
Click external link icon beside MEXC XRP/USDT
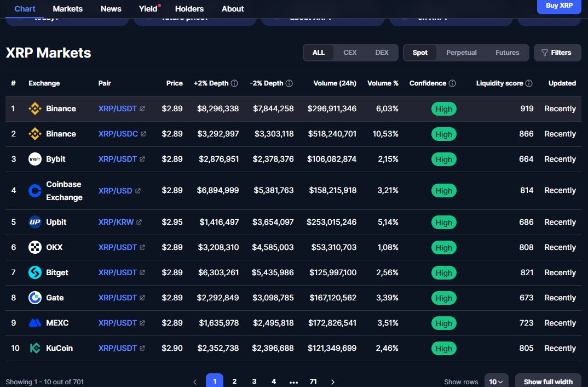click(x=142, y=323)
